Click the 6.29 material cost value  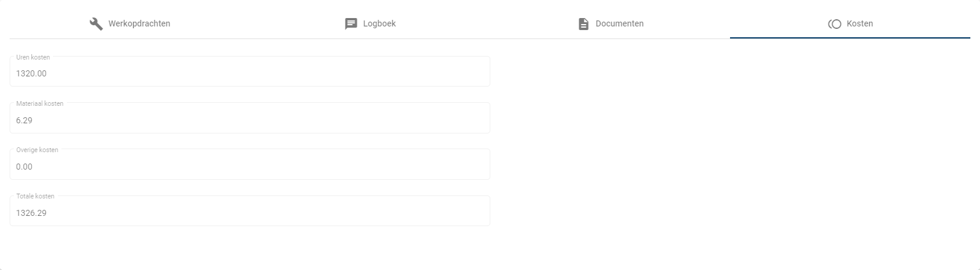coord(25,120)
